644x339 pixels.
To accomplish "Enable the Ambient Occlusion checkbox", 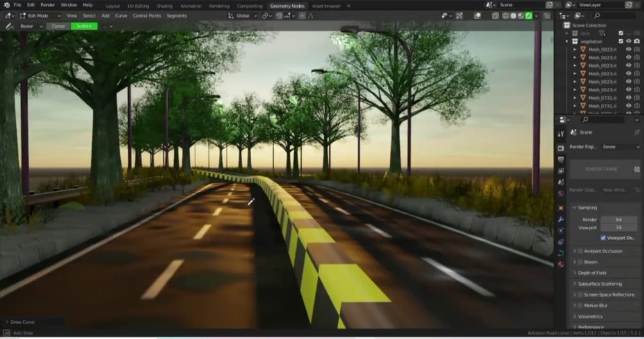I will 580,251.
